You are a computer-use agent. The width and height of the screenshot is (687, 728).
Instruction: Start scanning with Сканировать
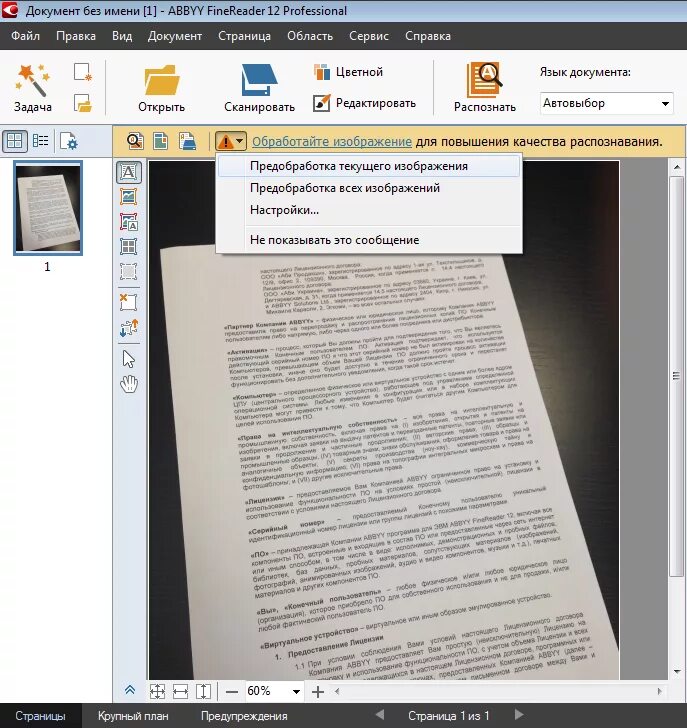(259, 88)
